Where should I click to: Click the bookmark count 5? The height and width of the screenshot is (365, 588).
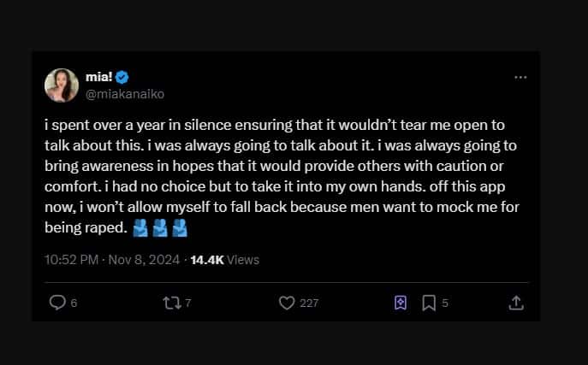(x=445, y=303)
